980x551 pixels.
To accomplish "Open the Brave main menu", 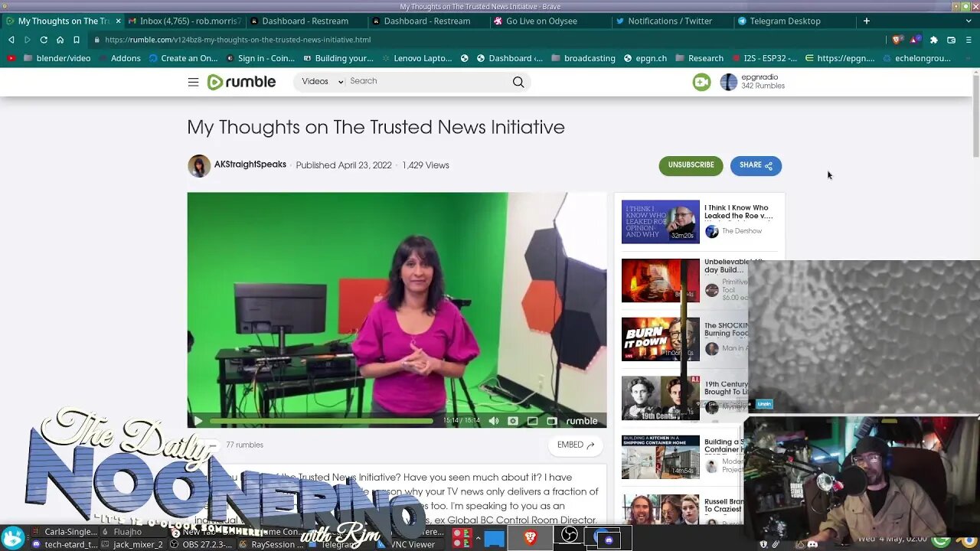I will point(969,40).
